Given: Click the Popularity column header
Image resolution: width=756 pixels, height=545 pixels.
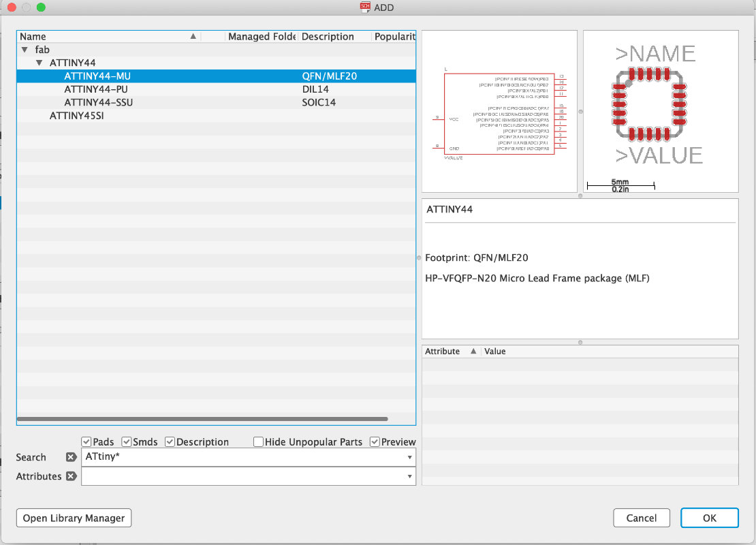Looking at the screenshot, I should [x=394, y=37].
